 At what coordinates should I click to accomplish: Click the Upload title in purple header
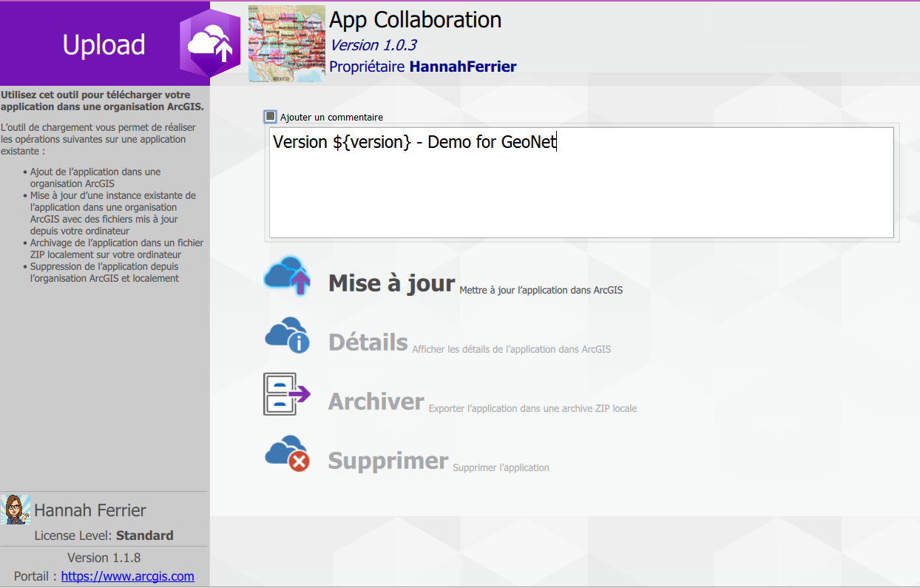104,44
